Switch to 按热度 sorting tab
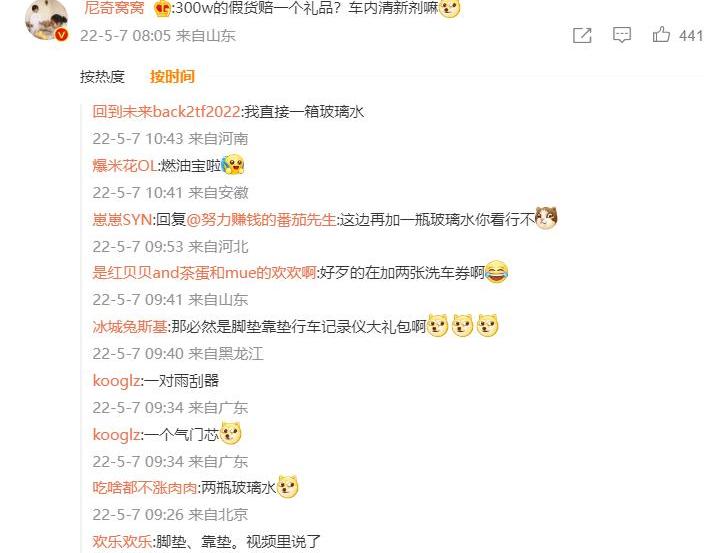This screenshot has height=553, width=727. pos(102,76)
